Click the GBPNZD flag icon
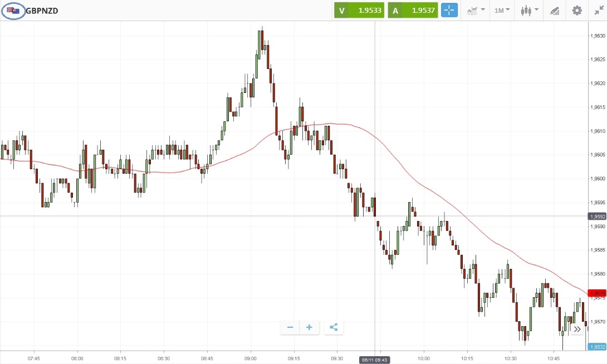 click(13, 11)
